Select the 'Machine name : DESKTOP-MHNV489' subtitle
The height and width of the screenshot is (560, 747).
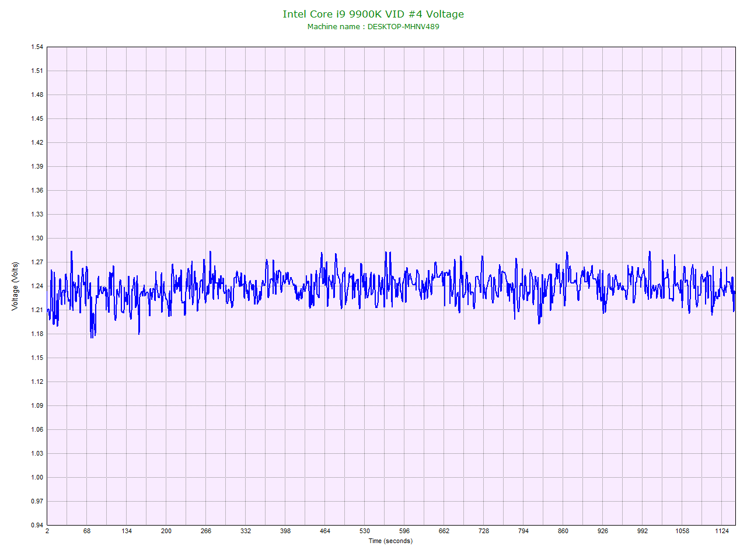click(x=373, y=27)
